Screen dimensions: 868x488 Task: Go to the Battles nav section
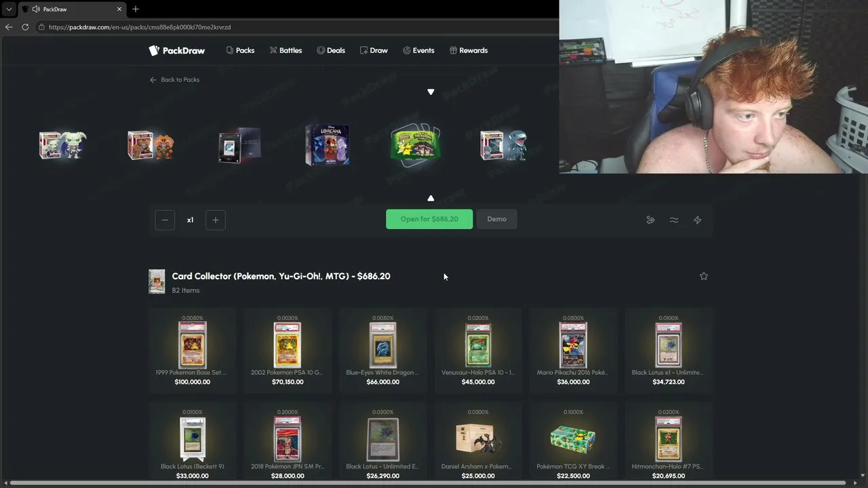(285, 50)
